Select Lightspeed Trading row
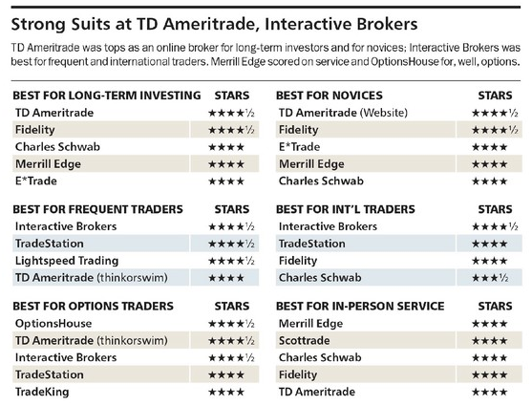Screen dimensions: 532x405 136,261
